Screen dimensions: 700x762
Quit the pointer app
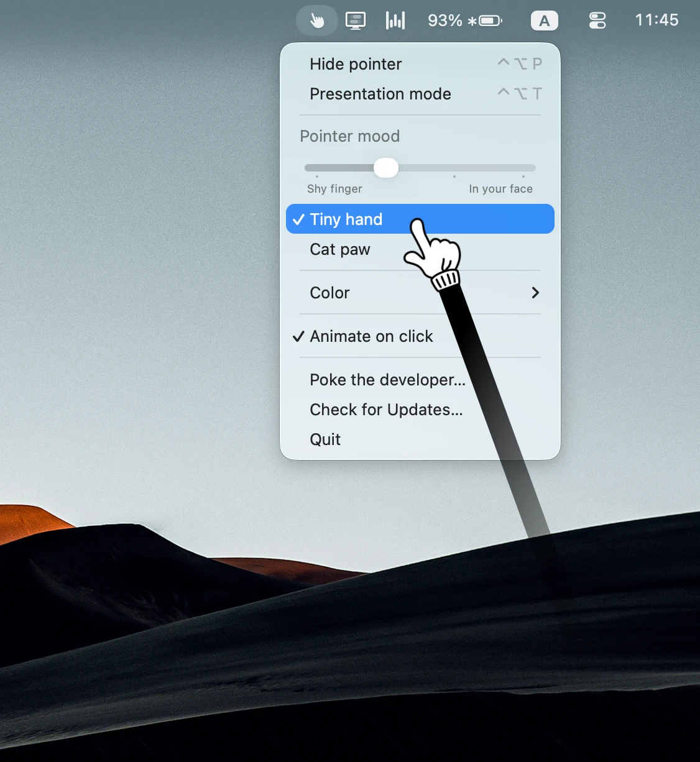click(x=420, y=439)
